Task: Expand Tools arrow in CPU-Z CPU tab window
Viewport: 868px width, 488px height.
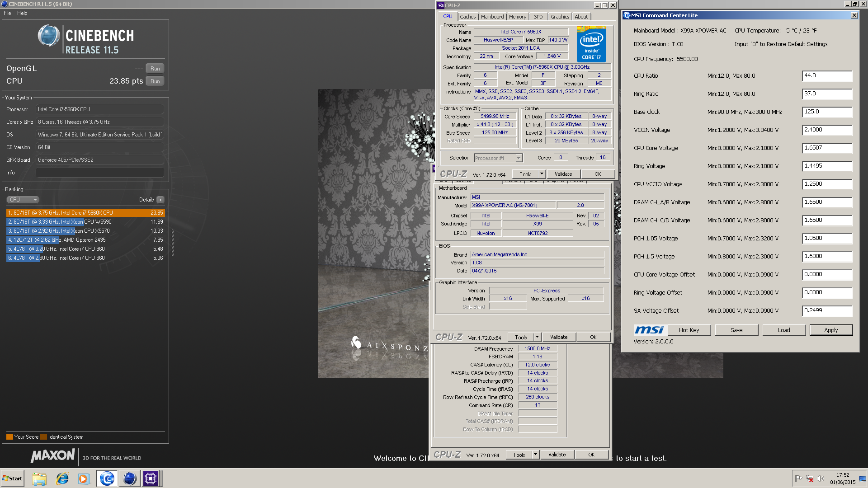Action: coord(542,174)
